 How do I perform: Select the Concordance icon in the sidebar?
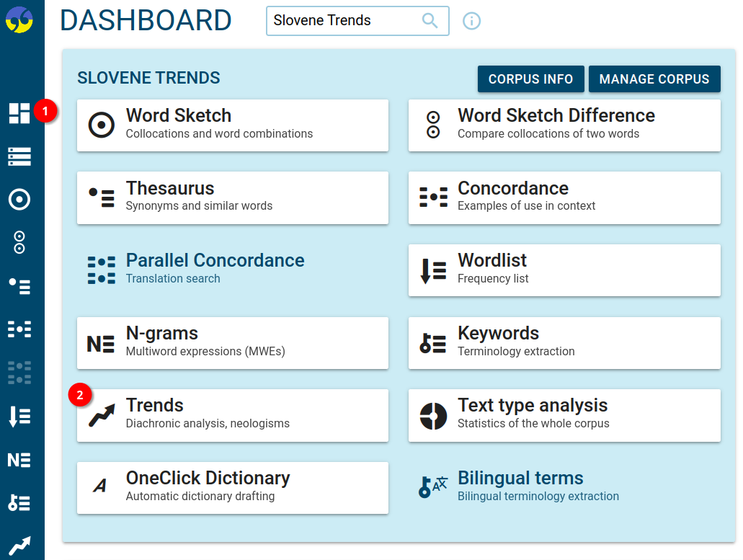click(x=20, y=329)
